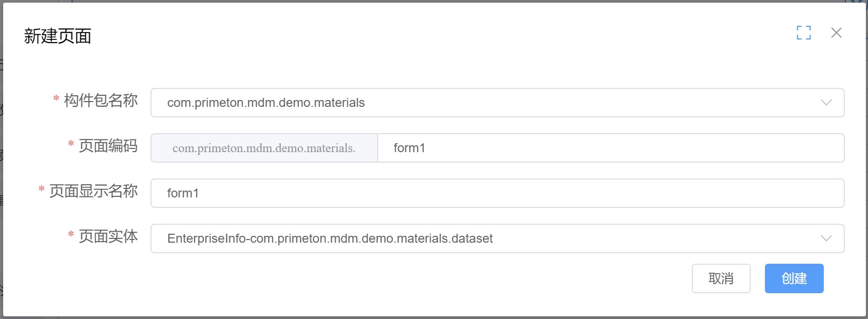The image size is (868, 319).
Task: Click the 取消 button
Action: tap(721, 278)
